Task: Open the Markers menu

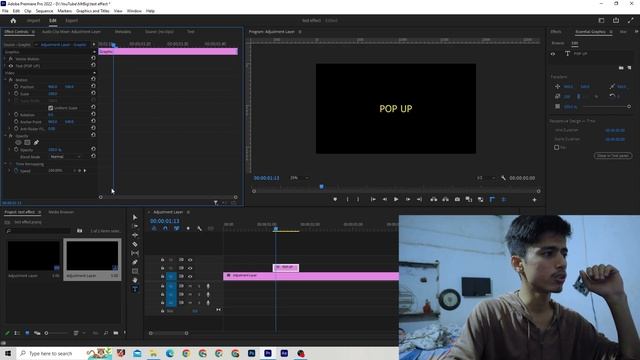Action: click(x=64, y=11)
